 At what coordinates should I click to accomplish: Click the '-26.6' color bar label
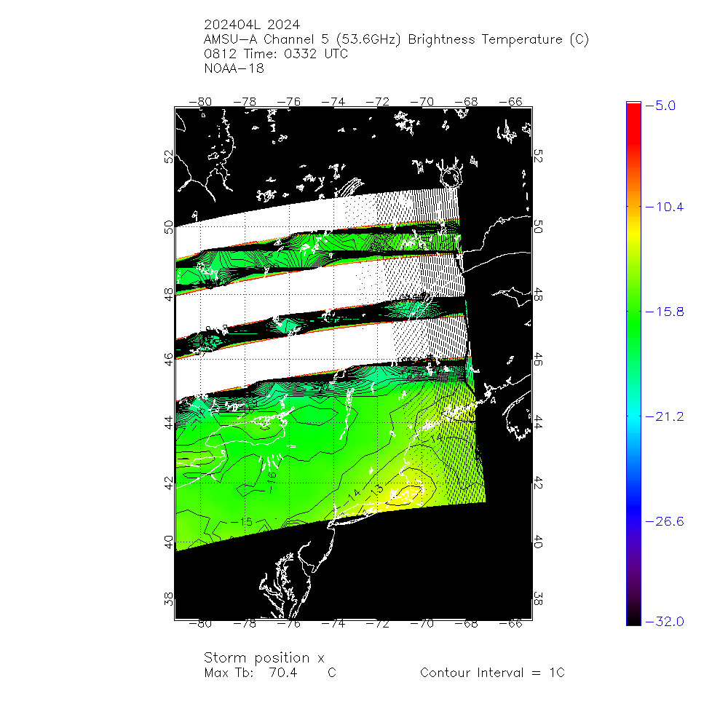tap(665, 521)
